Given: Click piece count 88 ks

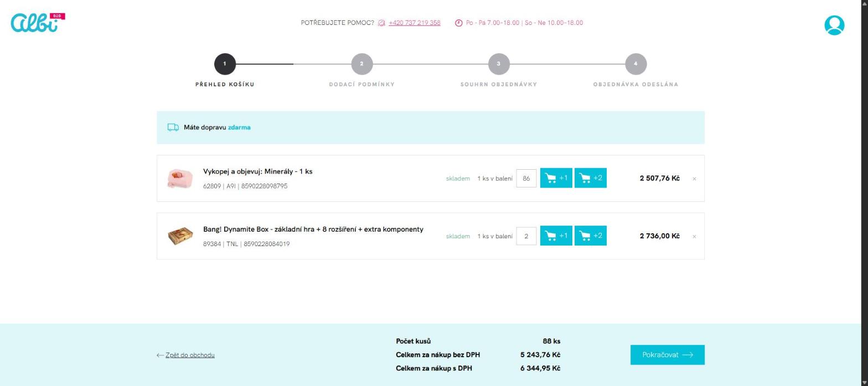Looking at the screenshot, I should tap(551, 341).
